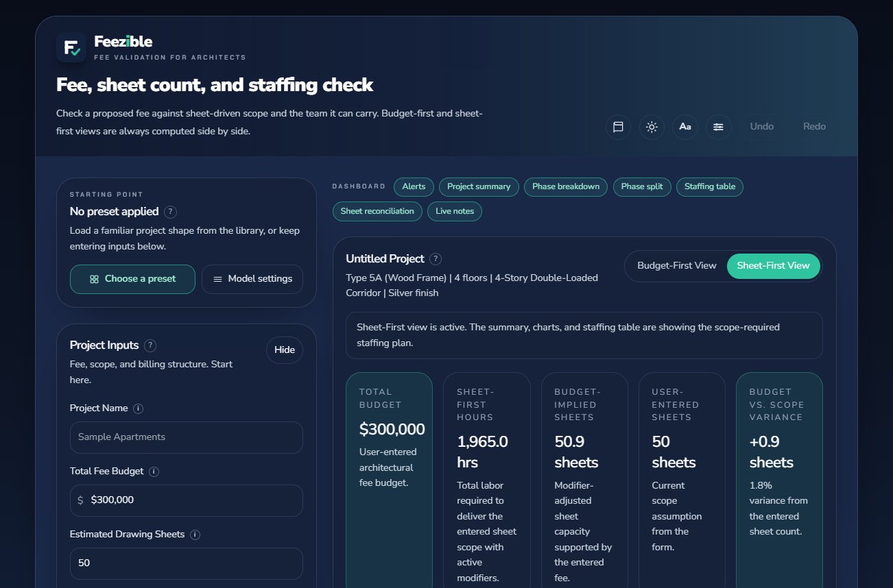
Task: Hide the Project Inputs panel
Action: [285, 350]
